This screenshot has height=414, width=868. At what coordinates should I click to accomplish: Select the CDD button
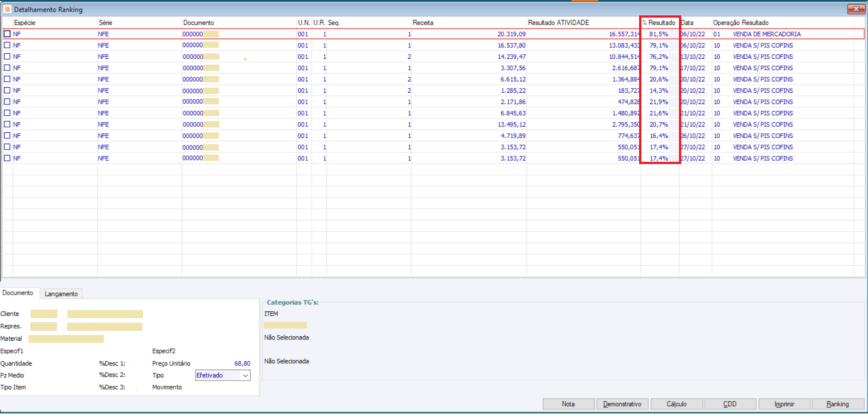pyautogui.click(x=730, y=404)
